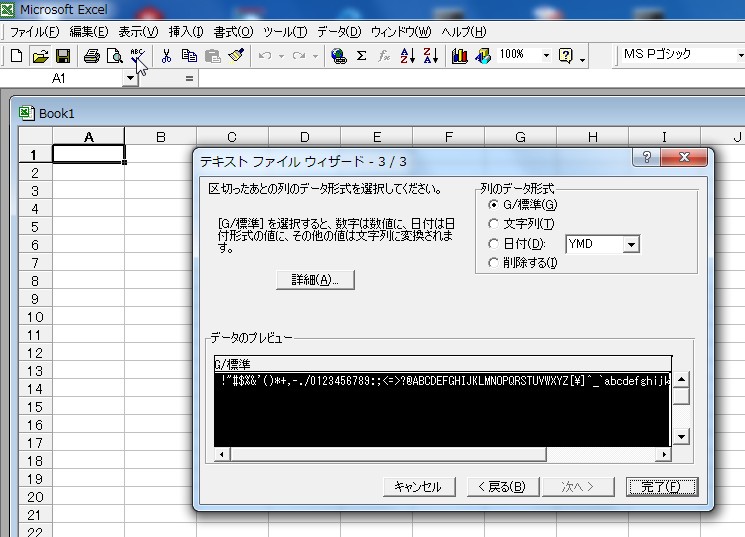
Task: Click the formula bar input
Action: pos(471,78)
